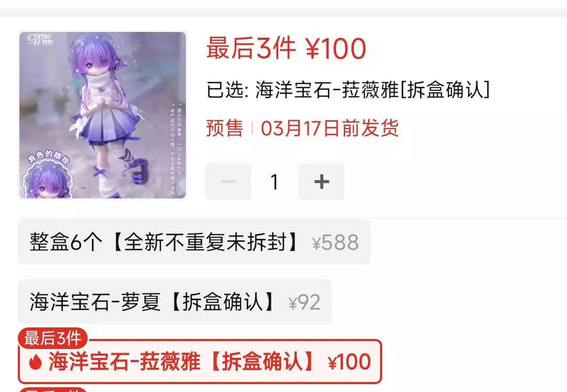Select the 海洋宝石-菈薇雅 拆盒确认 option
This screenshot has width=567, height=392.
tap(200, 361)
